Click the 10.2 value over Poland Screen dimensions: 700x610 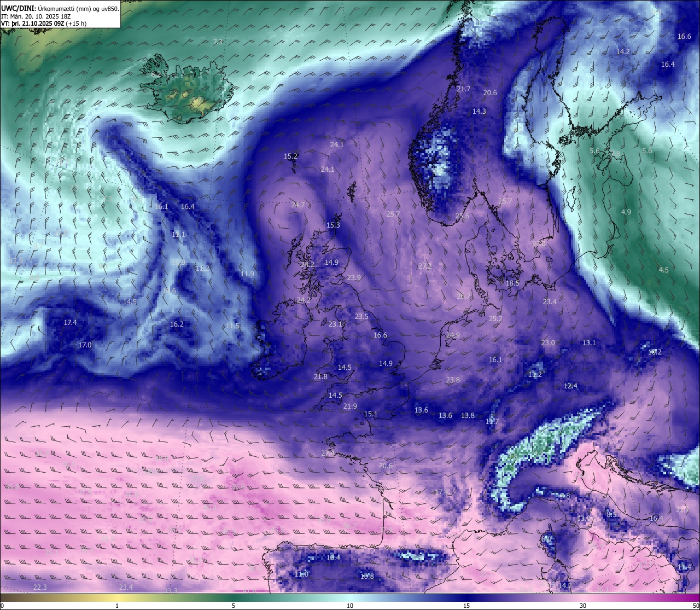click(x=655, y=352)
